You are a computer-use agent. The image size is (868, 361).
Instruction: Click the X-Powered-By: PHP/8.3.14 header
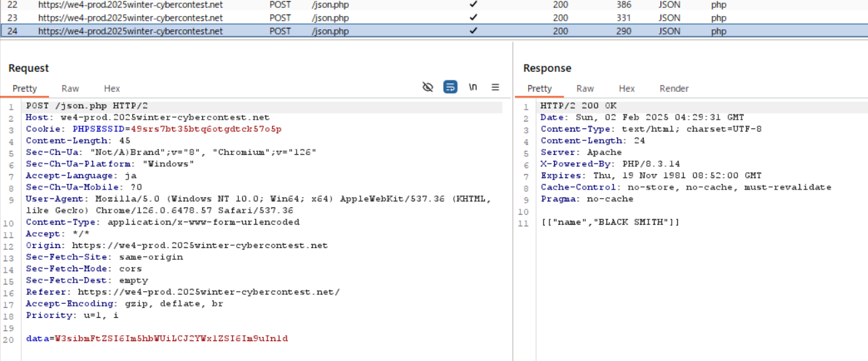pyautogui.click(x=611, y=164)
